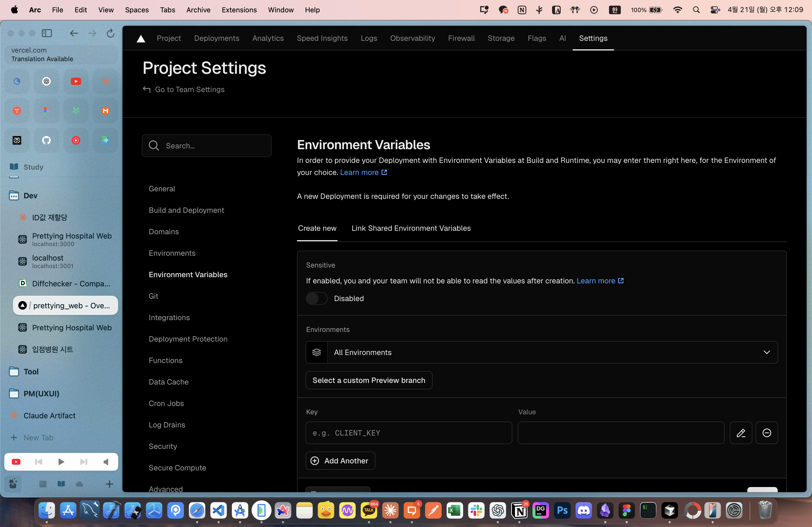Click the pencil edit icon beside Value
The height and width of the screenshot is (527, 812).
pos(741,433)
